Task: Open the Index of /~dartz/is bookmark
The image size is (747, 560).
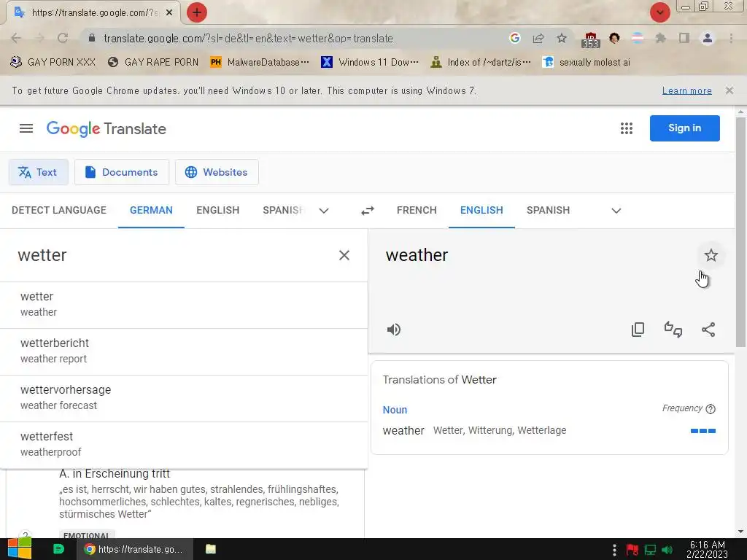Action: (481, 63)
